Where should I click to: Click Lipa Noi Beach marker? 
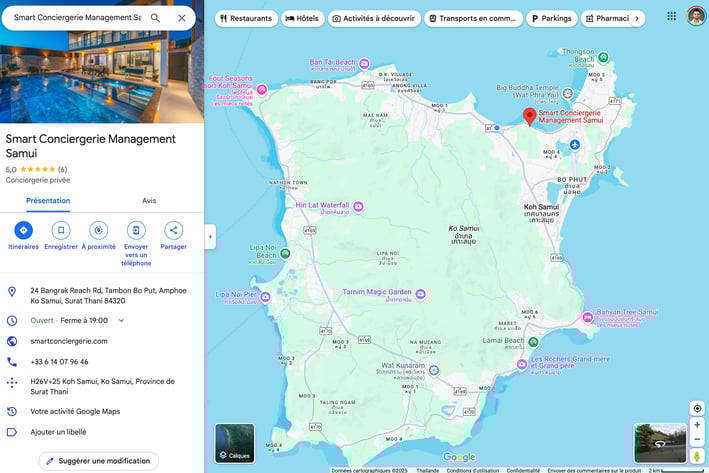click(x=285, y=254)
